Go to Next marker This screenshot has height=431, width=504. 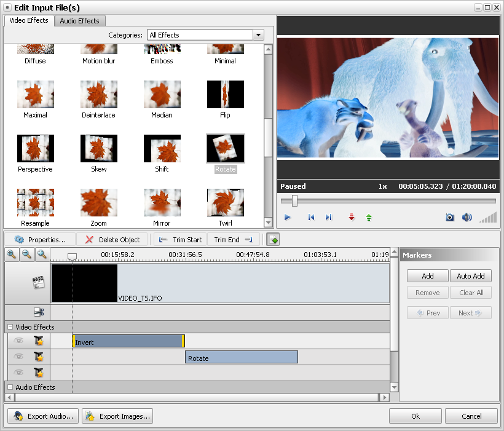471,313
